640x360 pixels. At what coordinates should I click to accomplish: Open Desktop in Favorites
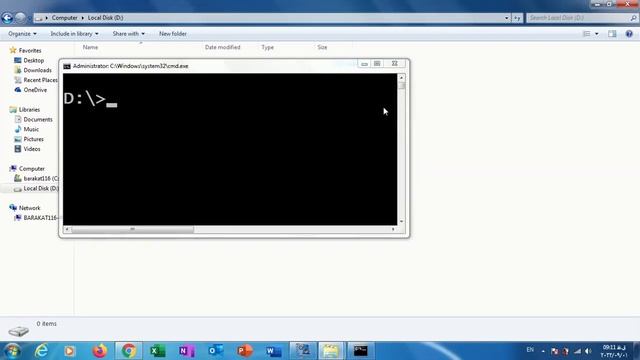tap(33, 60)
